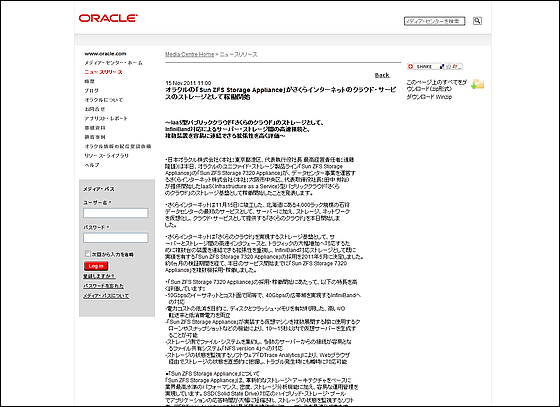This screenshot has height=407, width=560.
Task: Click the Delicious share icon
Action: click(442, 66)
